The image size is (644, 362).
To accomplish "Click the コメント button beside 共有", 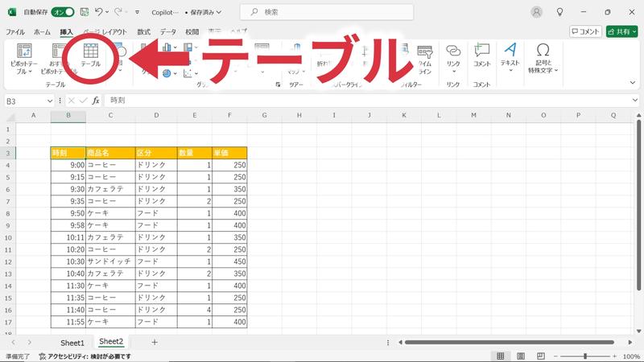I will point(585,31).
